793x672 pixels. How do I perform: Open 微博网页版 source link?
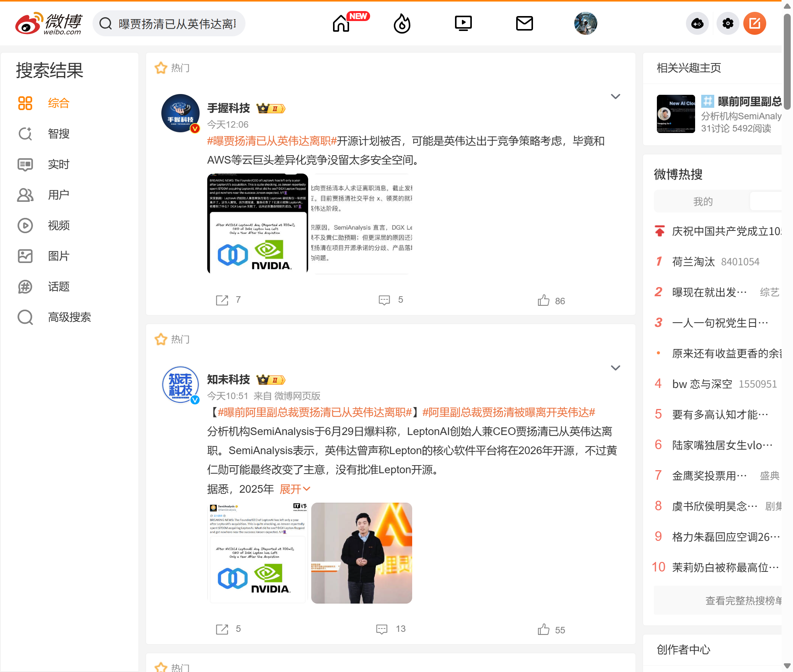(297, 396)
